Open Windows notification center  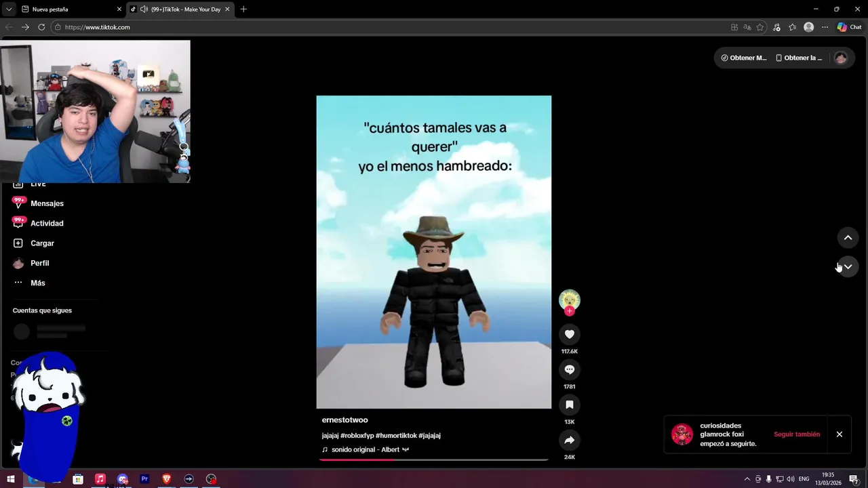pyautogui.click(x=854, y=479)
